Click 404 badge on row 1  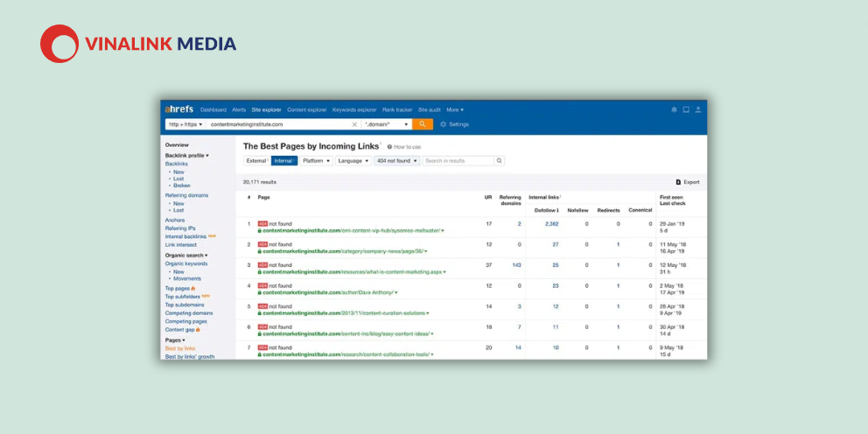click(x=262, y=224)
